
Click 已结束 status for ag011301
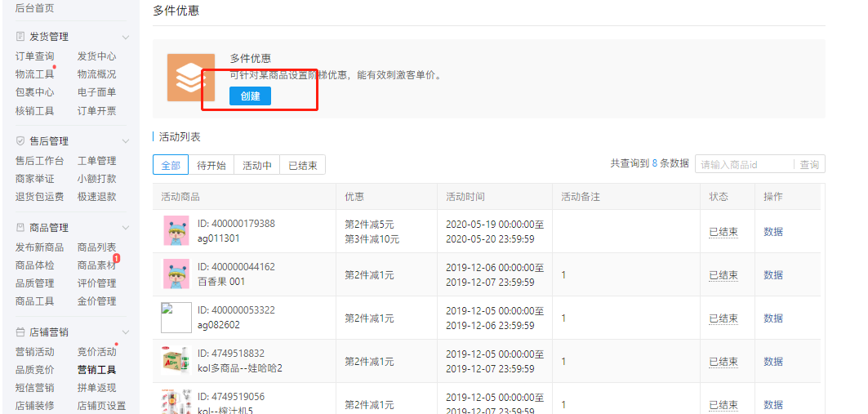pyautogui.click(x=723, y=232)
